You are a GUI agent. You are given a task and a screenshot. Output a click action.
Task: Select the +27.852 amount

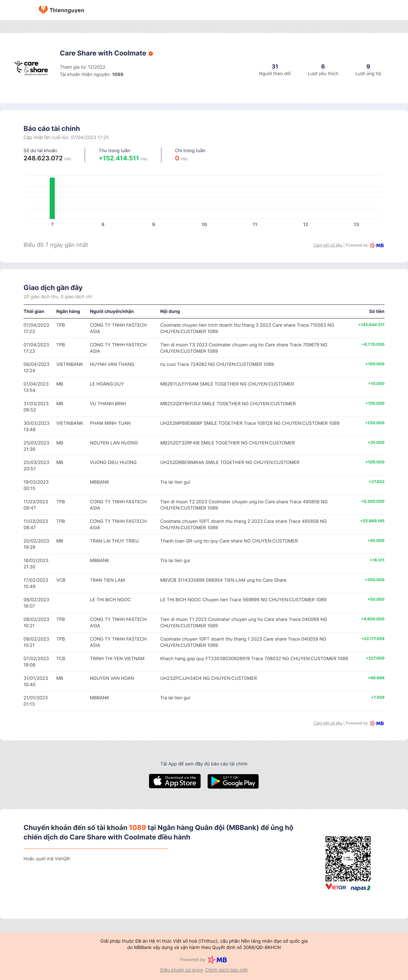click(376, 482)
